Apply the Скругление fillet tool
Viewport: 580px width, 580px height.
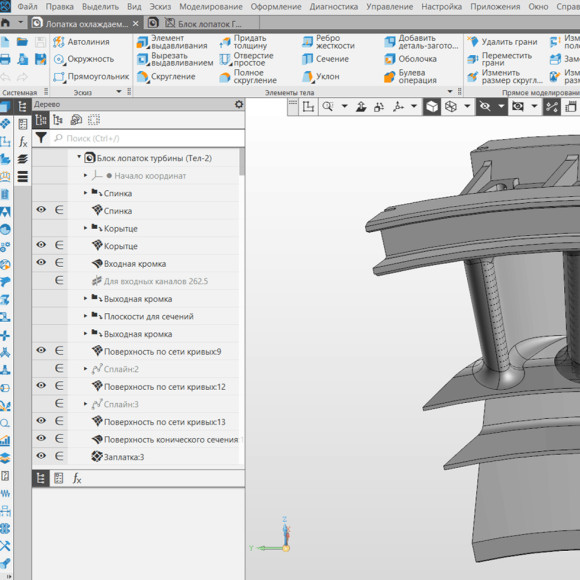166,77
